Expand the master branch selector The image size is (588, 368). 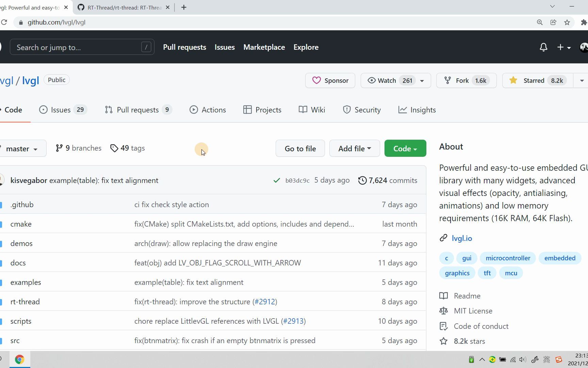22,149
